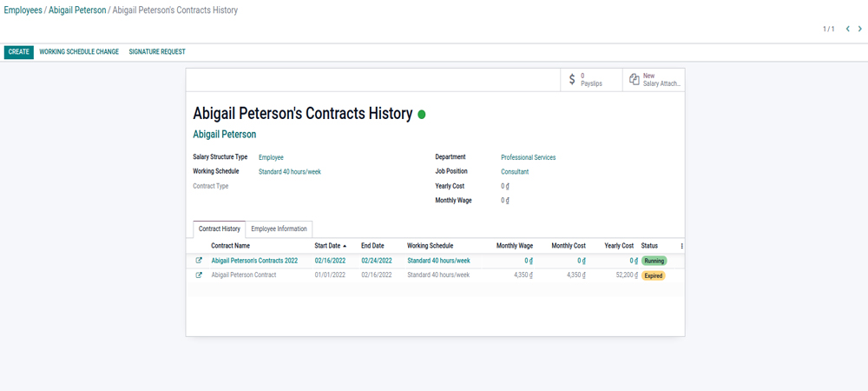Click the green status dot beside the title
Image resolution: width=868 pixels, height=391 pixels.
pyautogui.click(x=422, y=114)
